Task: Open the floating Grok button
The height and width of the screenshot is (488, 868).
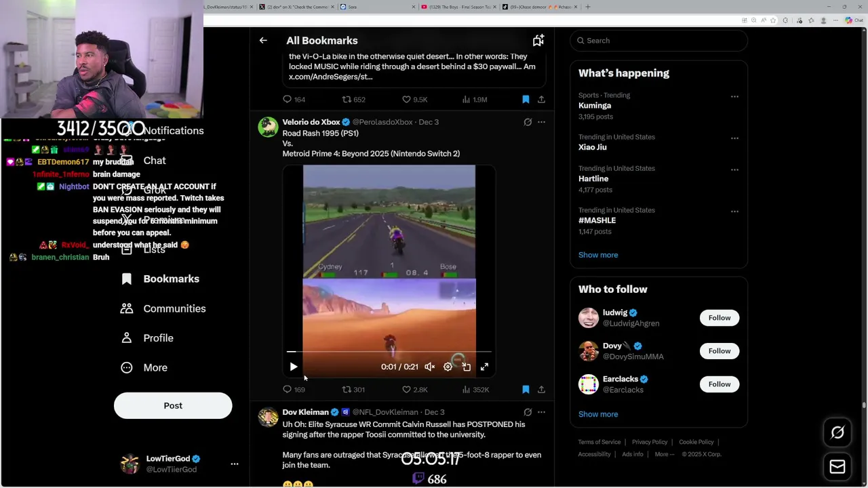Action: click(x=837, y=432)
